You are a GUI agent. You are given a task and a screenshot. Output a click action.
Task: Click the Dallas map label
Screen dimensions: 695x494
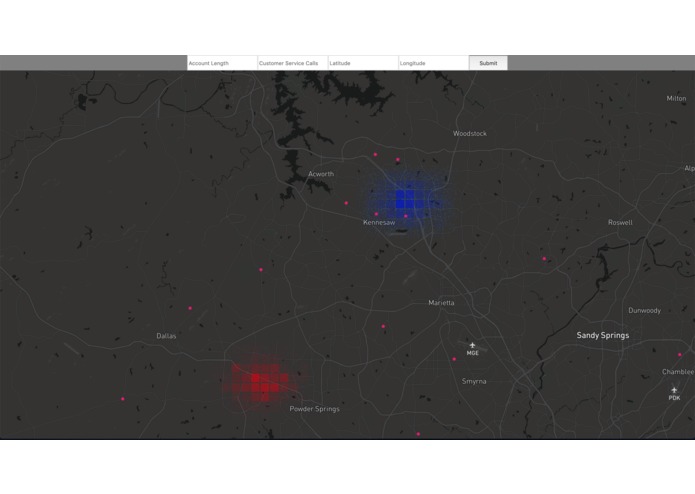[166, 336]
